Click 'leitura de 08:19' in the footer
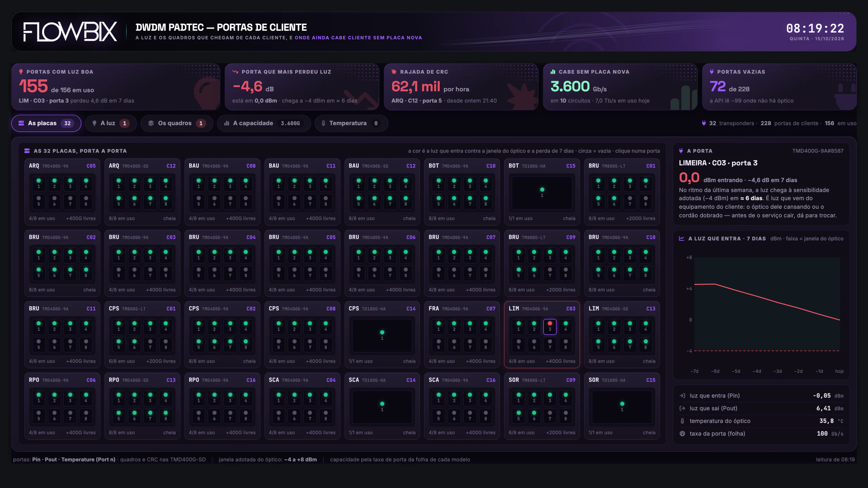 coord(835,460)
